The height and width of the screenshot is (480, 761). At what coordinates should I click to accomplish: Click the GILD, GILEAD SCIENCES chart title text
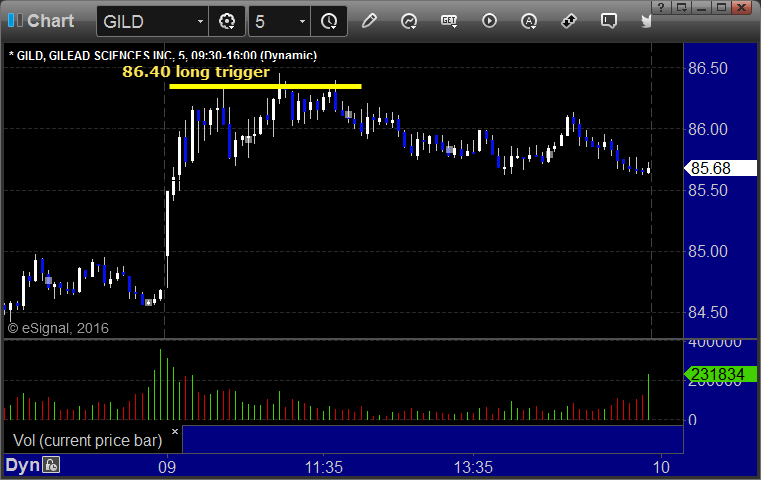pos(163,55)
